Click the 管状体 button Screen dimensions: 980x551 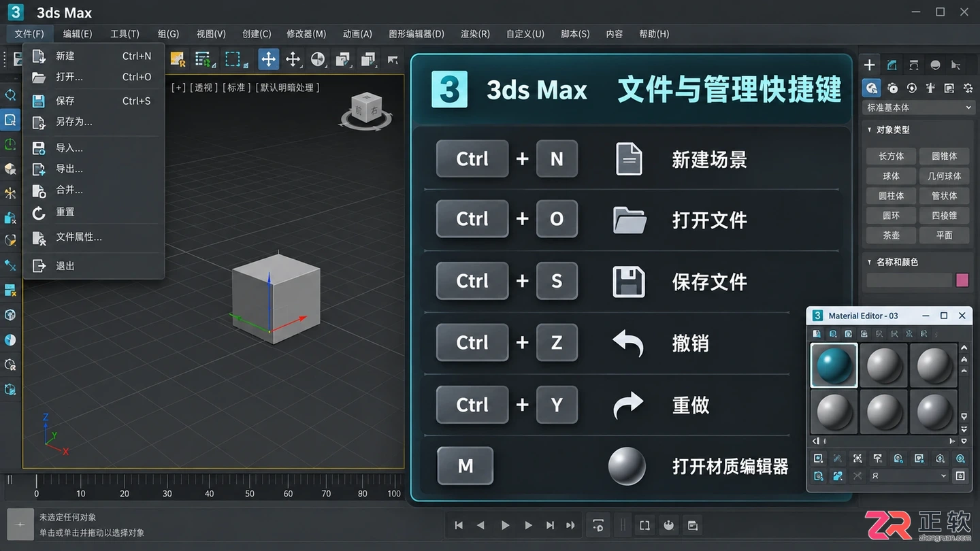[x=944, y=195]
